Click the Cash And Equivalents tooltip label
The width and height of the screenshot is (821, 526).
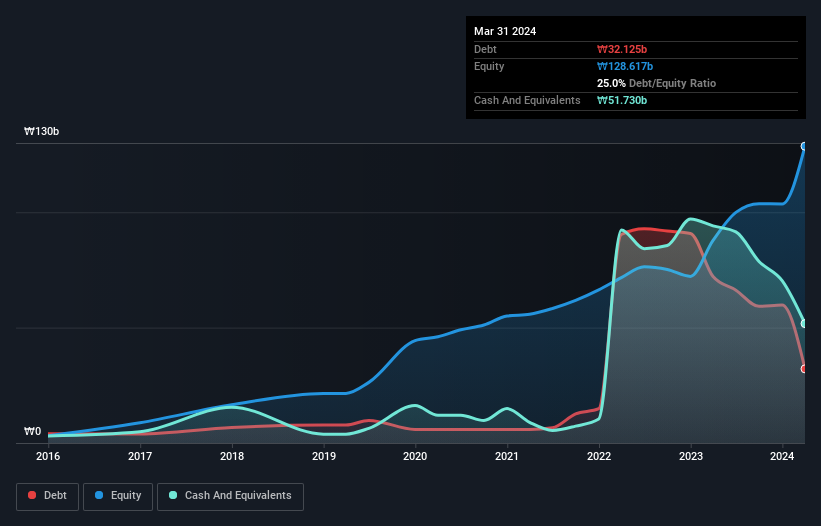(x=527, y=100)
